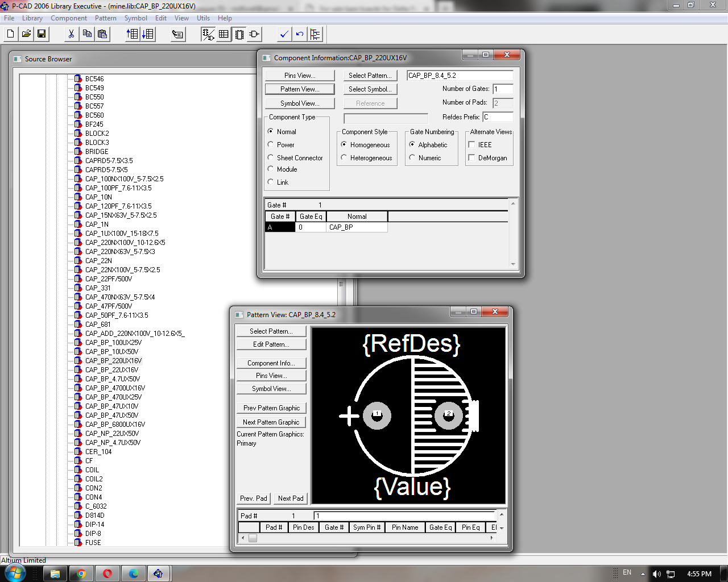Open the Pattern menu
This screenshot has height=582, width=728.
(x=106, y=18)
